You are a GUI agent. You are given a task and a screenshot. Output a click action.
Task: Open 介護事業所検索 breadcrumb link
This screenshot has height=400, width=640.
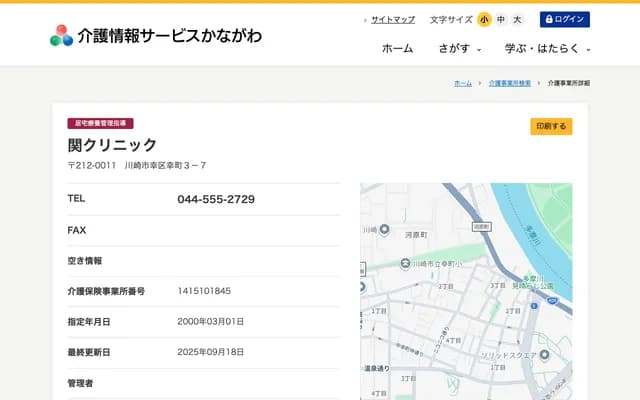(x=511, y=83)
